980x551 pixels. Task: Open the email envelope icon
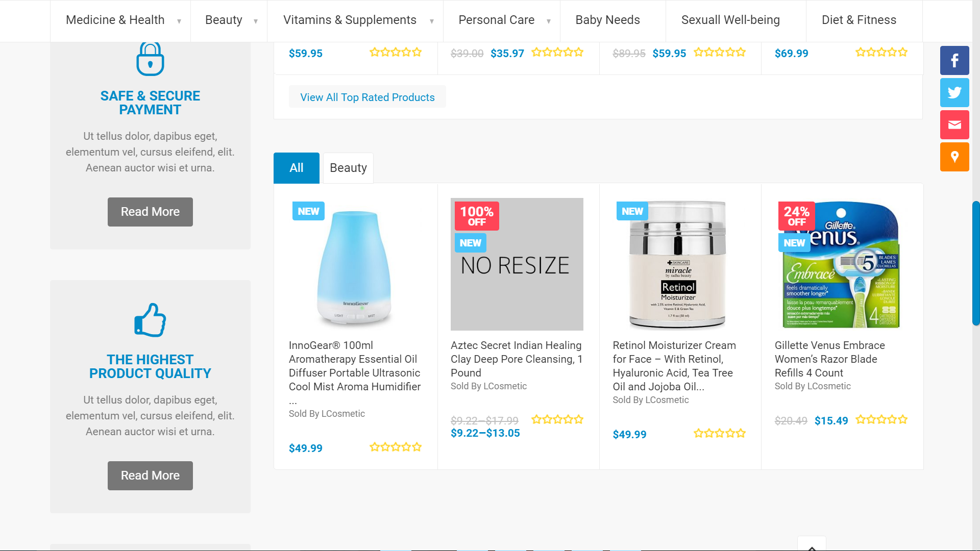[x=954, y=125]
